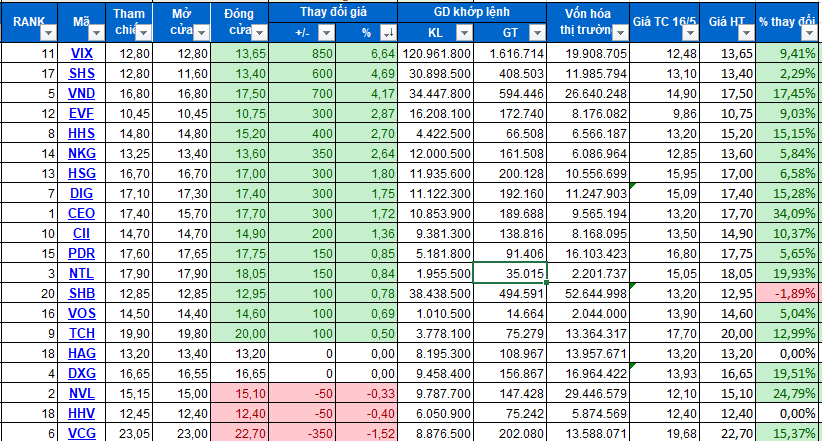Open the sorted % column filter dropdown

[388, 33]
